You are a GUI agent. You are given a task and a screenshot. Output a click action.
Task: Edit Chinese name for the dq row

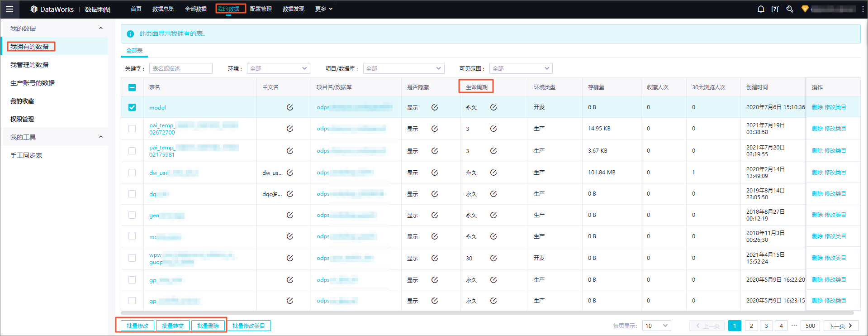[290, 194]
